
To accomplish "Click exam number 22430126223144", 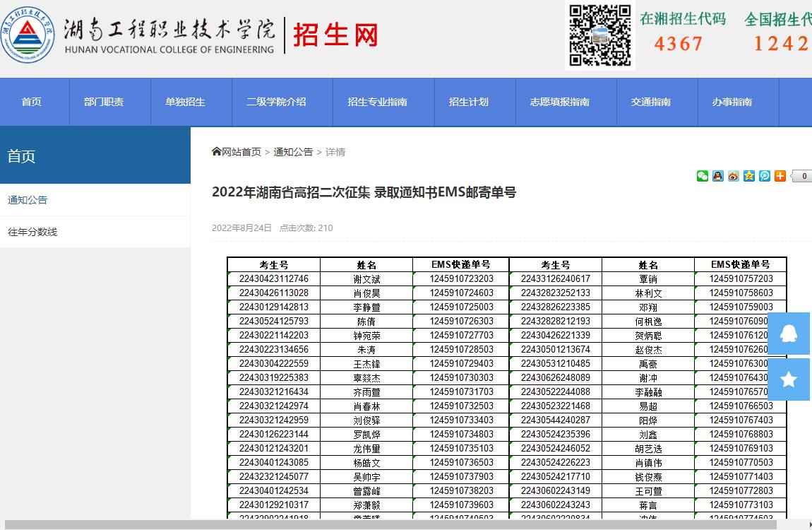I will click(x=274, y=434).
